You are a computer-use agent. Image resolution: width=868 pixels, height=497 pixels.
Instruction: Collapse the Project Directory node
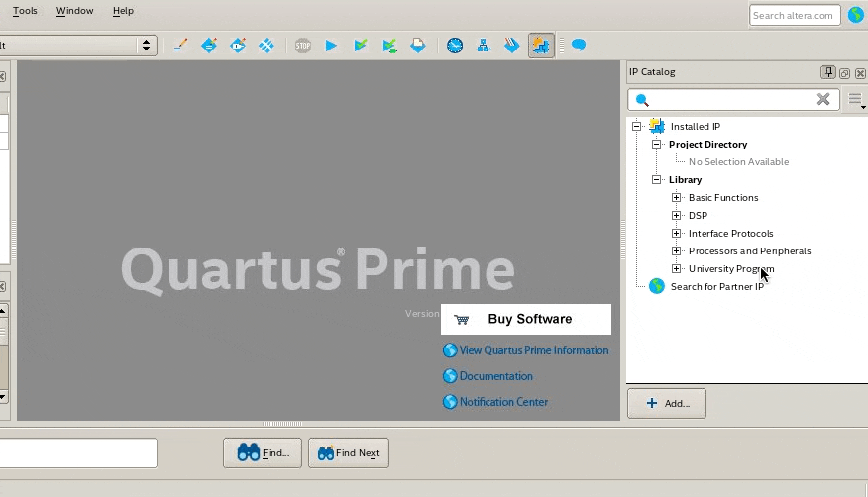[x=657, y=144]
